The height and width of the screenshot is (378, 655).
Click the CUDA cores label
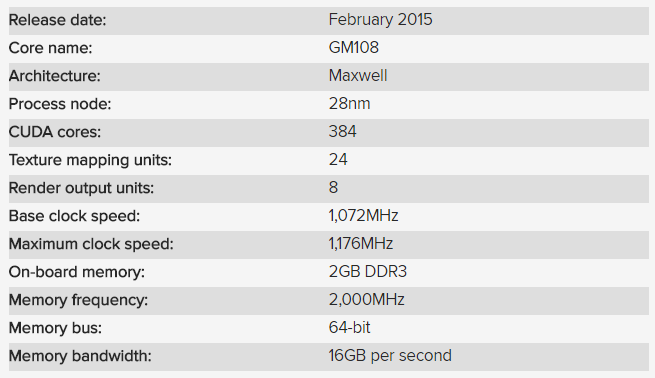(55, 132)
